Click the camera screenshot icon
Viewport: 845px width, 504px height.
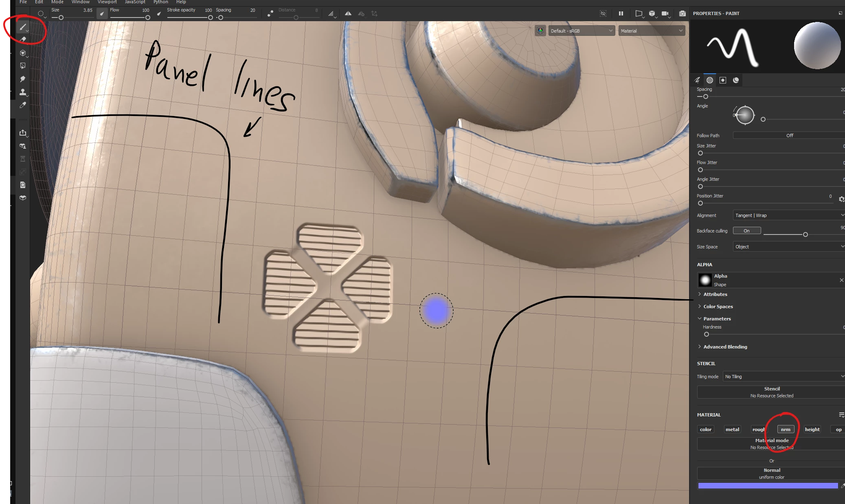(x=683, y=13)
